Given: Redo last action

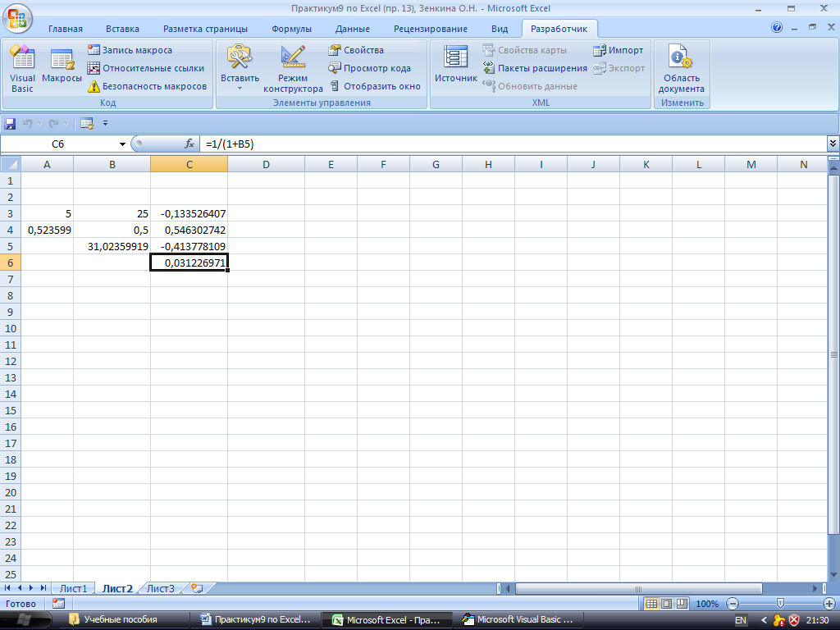Looking at the screenshot, I should pos(53,124).
